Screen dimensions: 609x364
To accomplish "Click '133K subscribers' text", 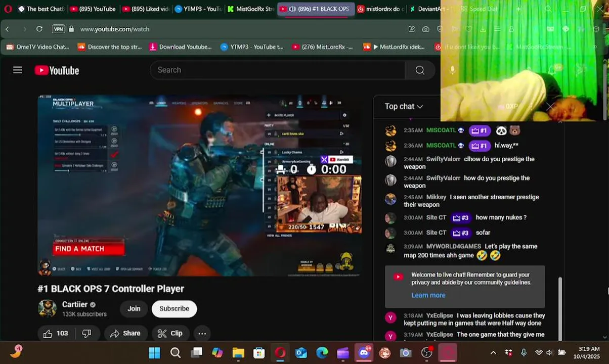I will 84,314.
